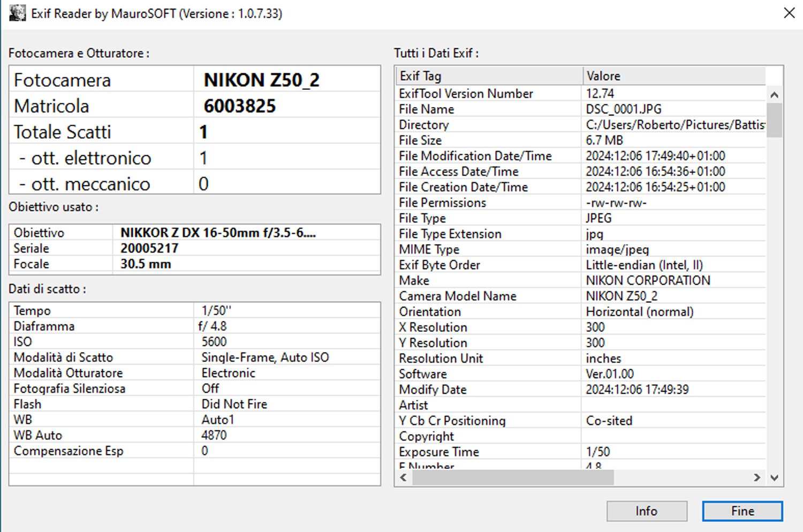
Task: Select the Exposure Time row
Action: 581,452
